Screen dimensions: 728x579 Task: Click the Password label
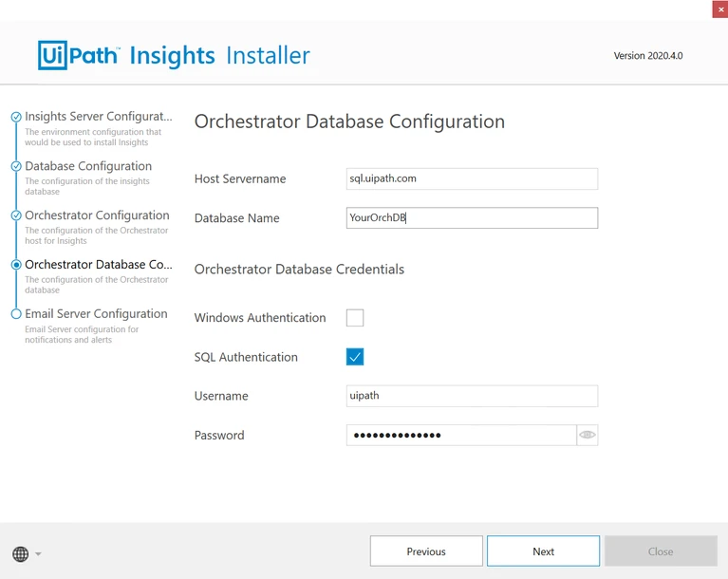click(219, 435)
